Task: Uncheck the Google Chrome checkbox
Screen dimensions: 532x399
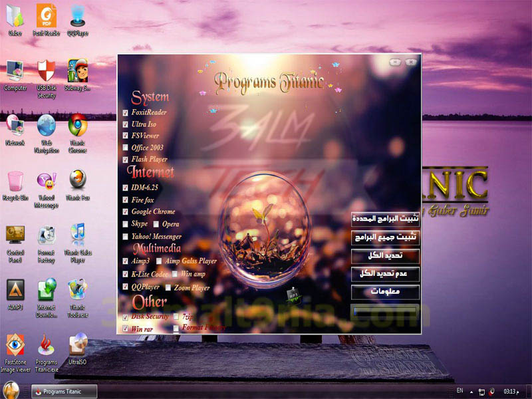Action: point(125,211)
